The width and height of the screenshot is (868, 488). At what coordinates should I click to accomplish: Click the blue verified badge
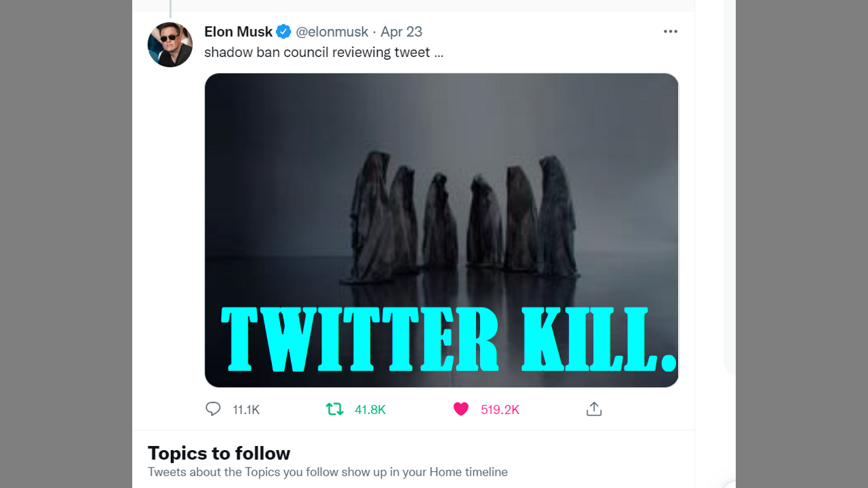[x=283, y=32]
